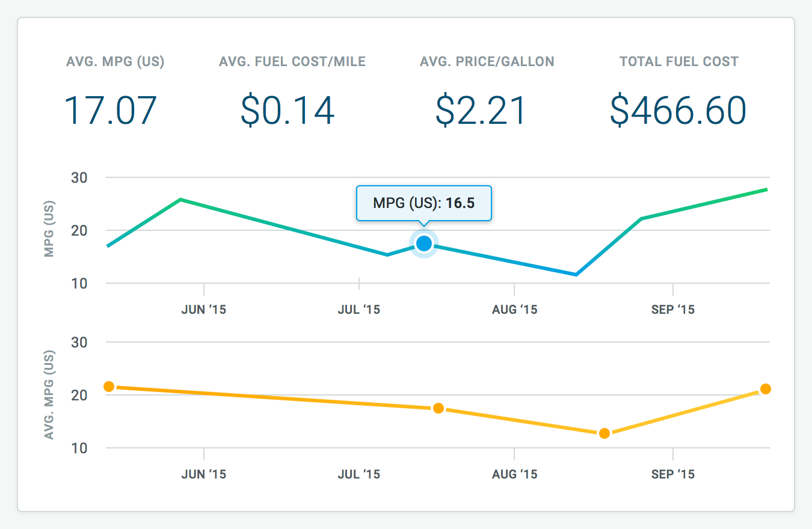812x529 pixels.
Task: Click the TOTAL FUEL COST heading
Action: [679, 61]
